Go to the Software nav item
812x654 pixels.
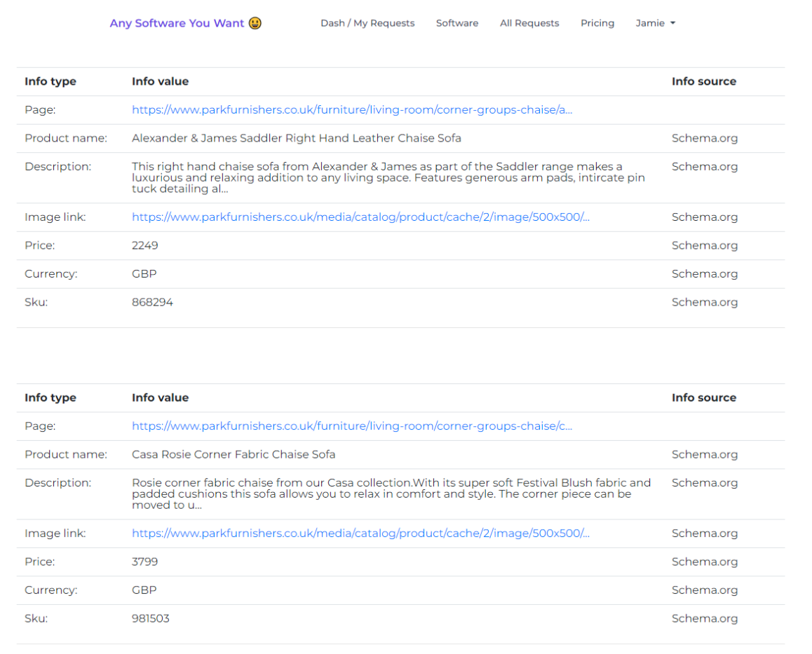(457, 23)
